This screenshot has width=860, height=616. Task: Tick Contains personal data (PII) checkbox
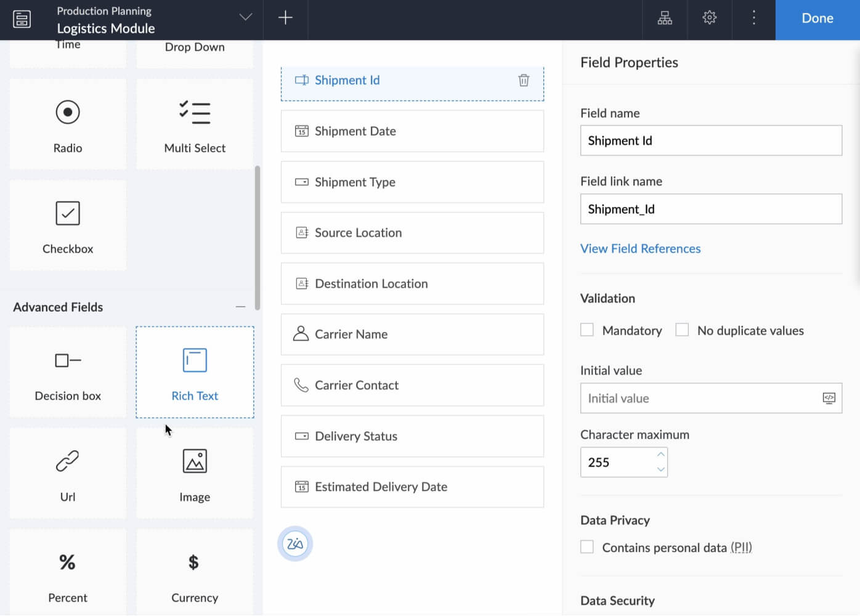click(x=587, y=547)
